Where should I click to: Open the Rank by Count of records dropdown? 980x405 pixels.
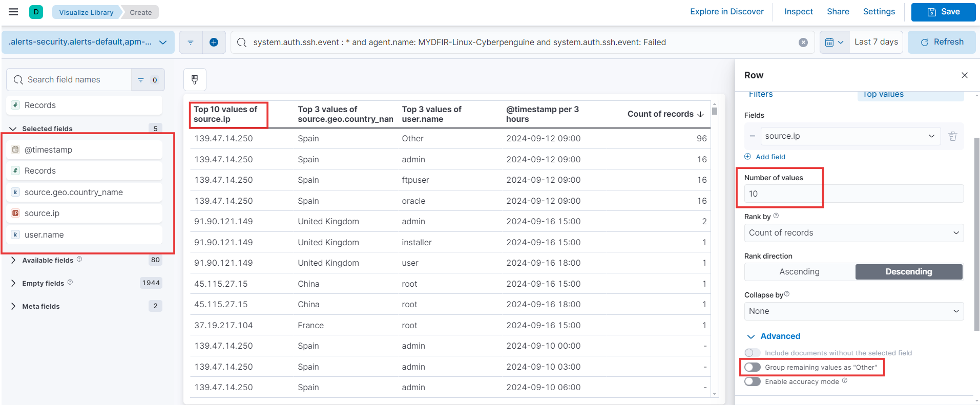[853, 233]
